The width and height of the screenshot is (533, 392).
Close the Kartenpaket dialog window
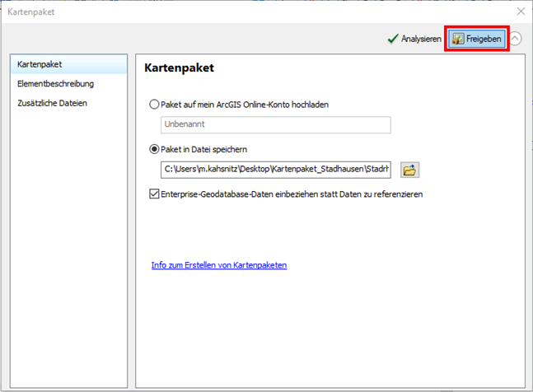520,12
